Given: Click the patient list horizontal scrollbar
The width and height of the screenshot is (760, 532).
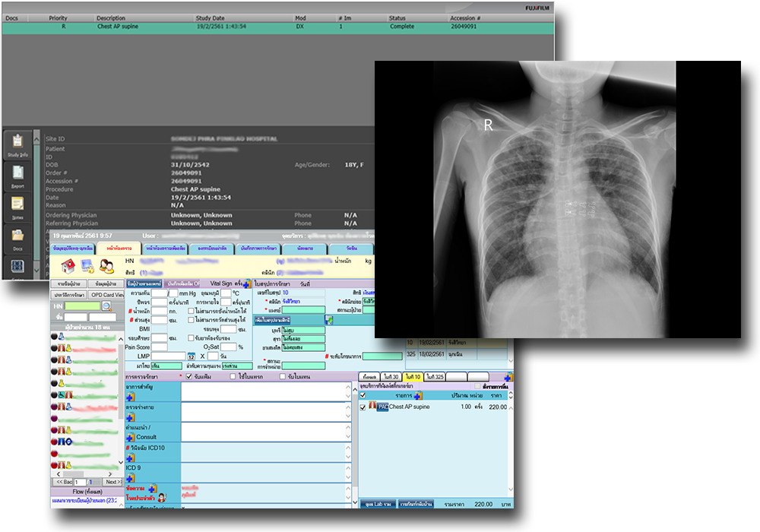Looking at the screenshot, I should pyautogui.click(x=84, y=473).
